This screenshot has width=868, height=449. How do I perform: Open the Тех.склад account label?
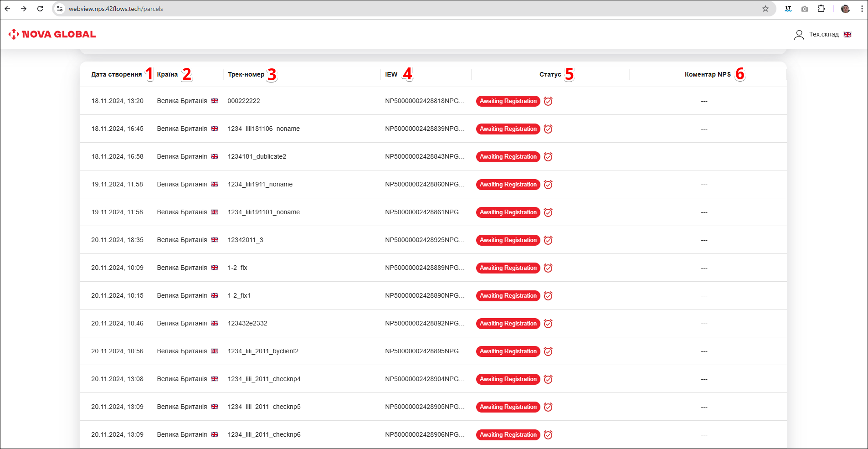(823, 35)
